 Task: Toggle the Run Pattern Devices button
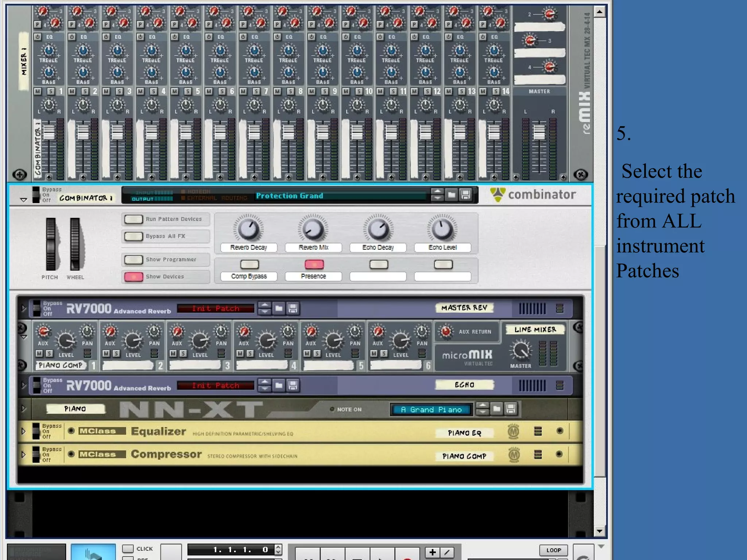133,219
